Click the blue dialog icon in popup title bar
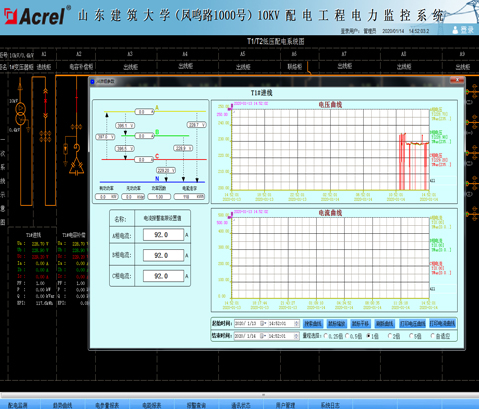Image resolution: width=479 pixels, height=409 pixels. 93,81
